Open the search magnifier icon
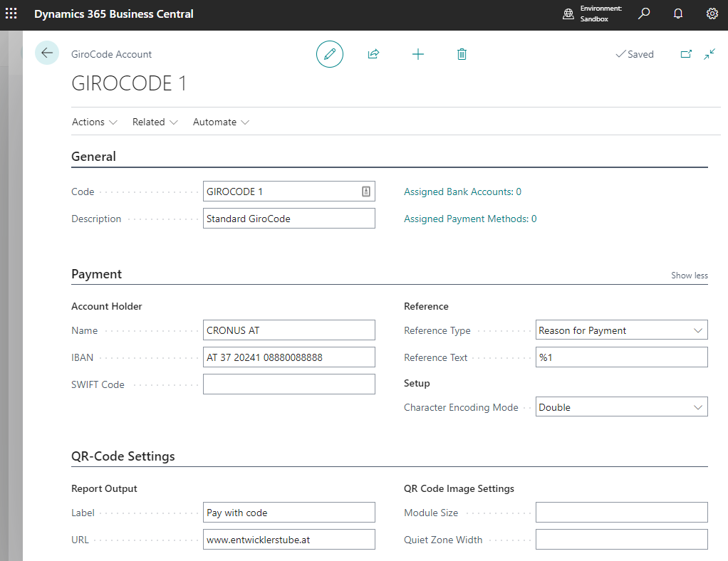The height and width of the screenshot is (561, 728). click(644, 14)
